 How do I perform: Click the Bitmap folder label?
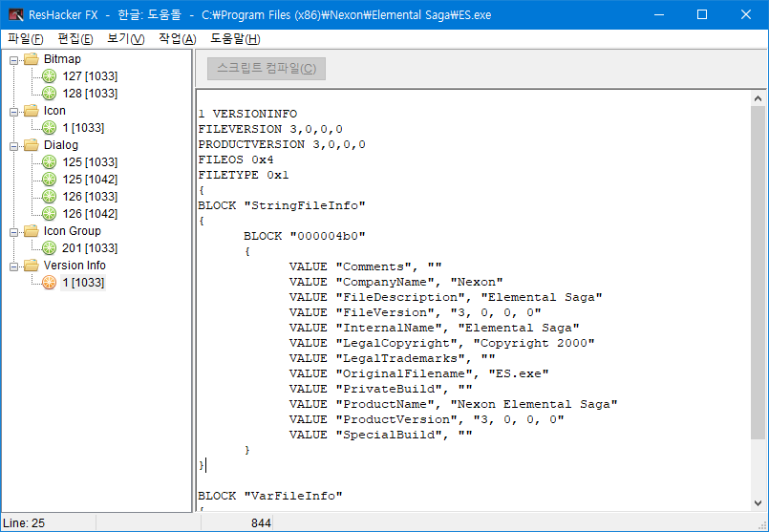coord(62,59)
